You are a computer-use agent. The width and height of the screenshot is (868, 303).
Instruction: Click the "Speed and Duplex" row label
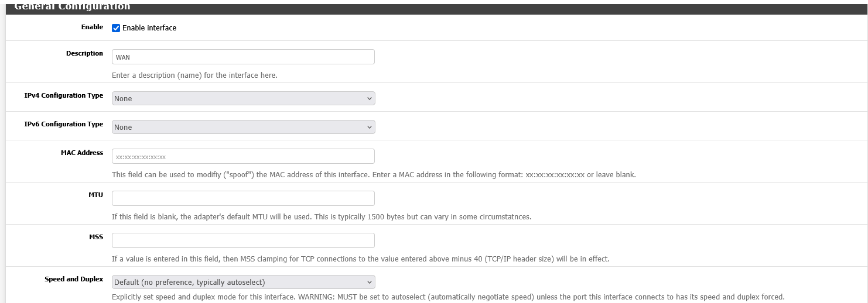click(74, 279)
